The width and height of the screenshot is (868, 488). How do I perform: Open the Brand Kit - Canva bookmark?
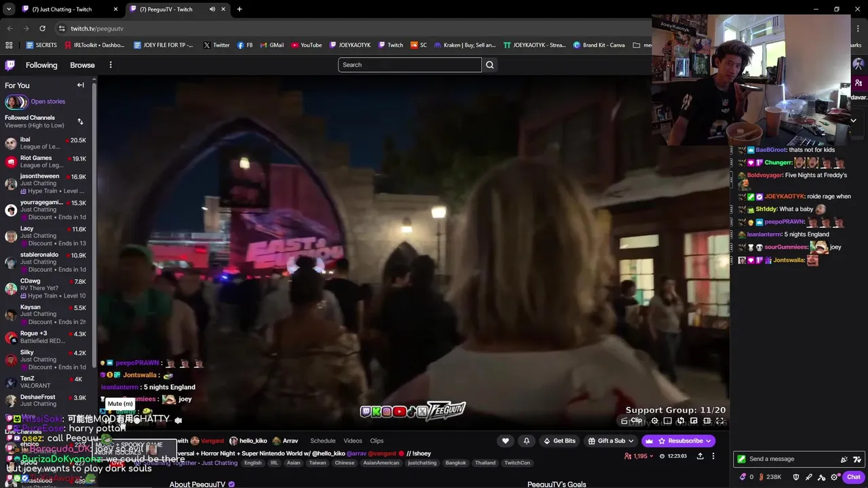599,45
